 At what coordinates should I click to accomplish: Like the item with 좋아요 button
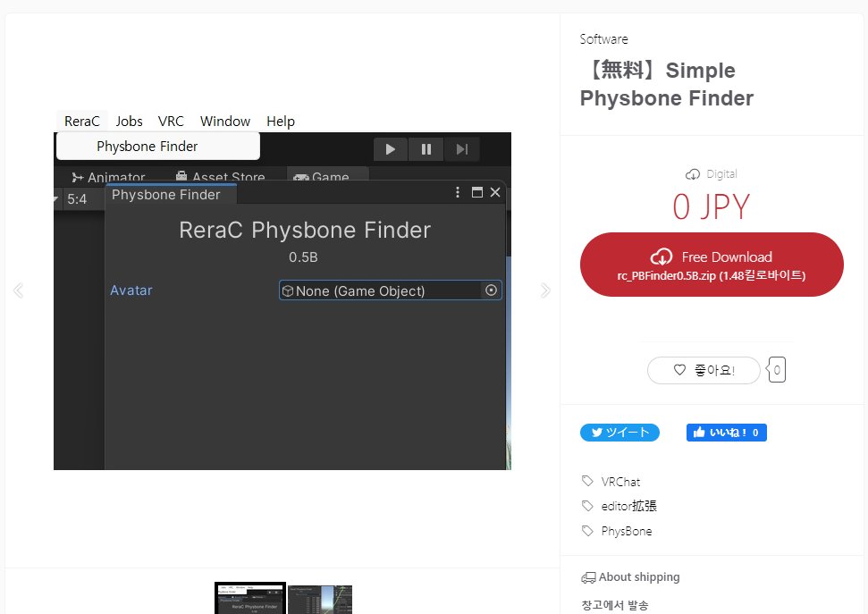click(704, 370)
